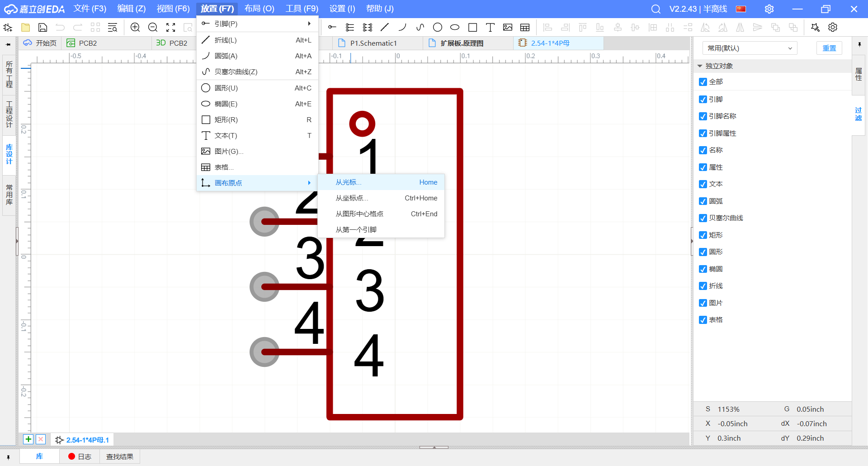This screenshot has height=466, width=868.
Task: Click the fit-to-screen toolbar icon
Action: [170, 27]
